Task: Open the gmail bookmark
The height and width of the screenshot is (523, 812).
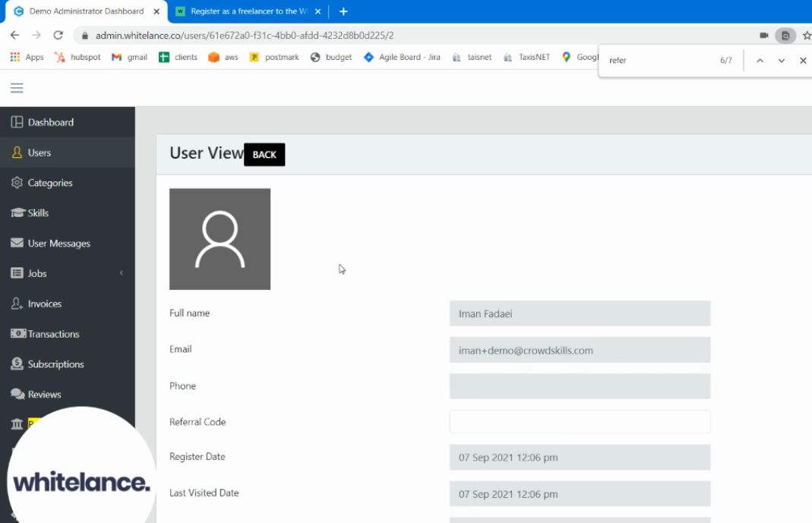Action: (129, 57)
